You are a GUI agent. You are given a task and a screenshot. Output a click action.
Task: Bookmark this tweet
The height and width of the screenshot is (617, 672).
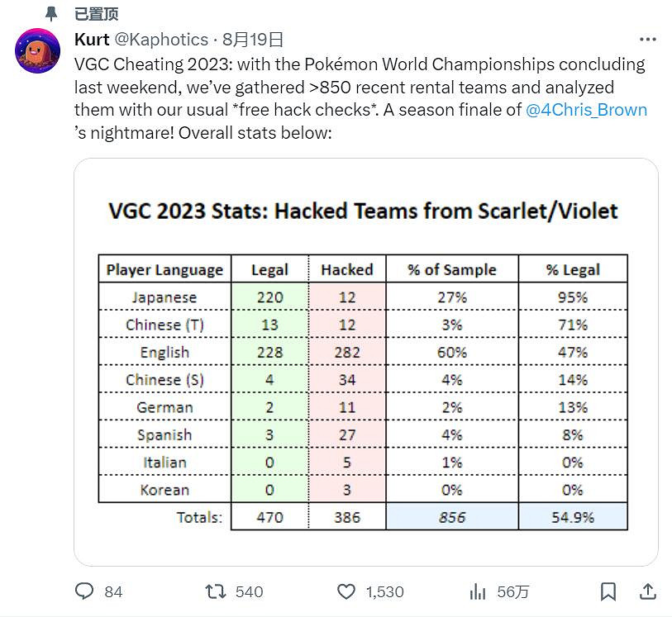tap(608, 591)
